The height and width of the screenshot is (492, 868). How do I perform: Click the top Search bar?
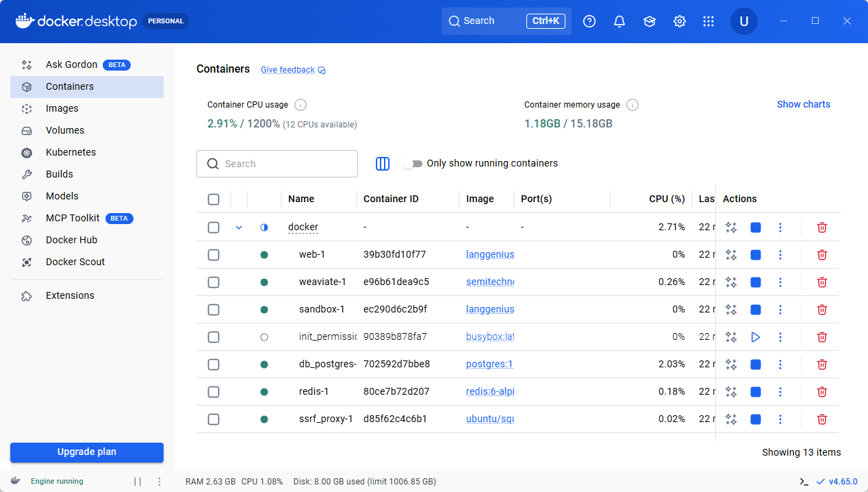click(x=507, y=21)
